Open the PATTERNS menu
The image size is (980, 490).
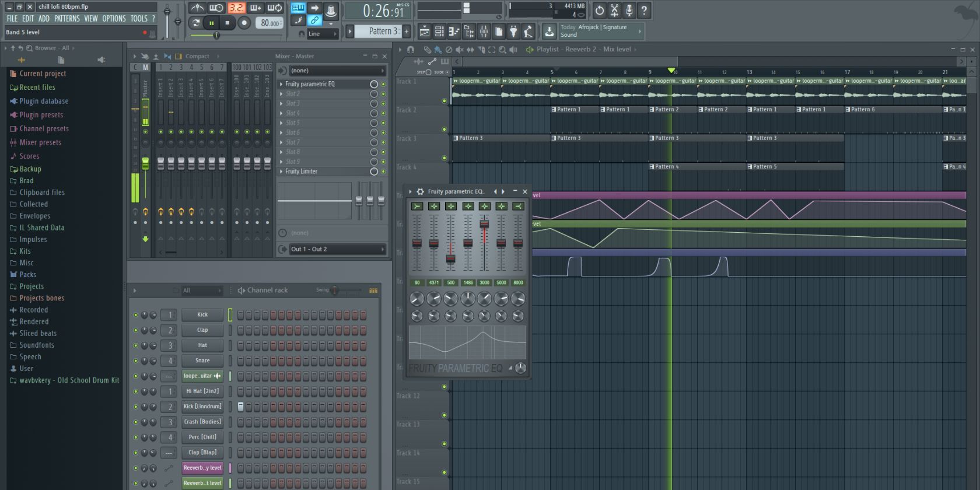(67, 19)
